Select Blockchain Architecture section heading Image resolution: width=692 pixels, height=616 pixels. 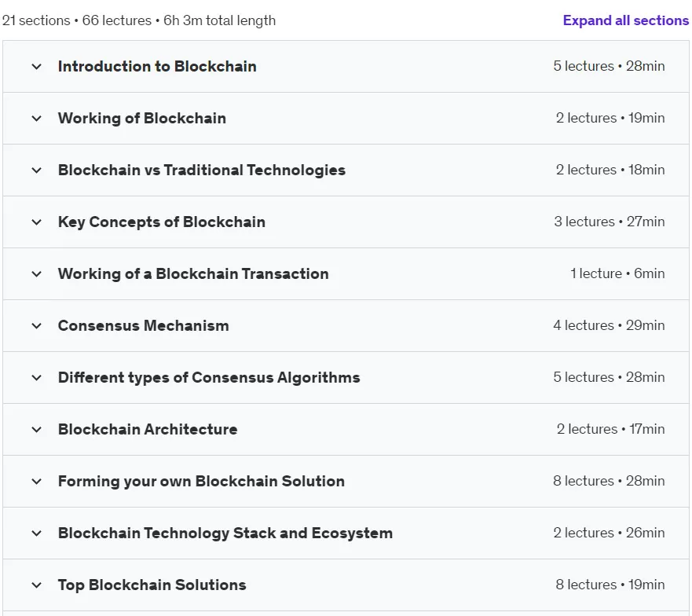[148, 429]
